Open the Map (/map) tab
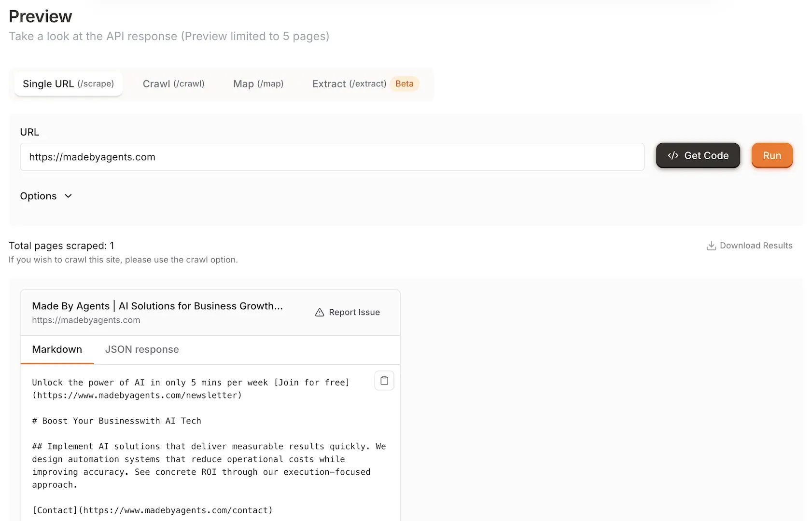 pos(258,84)
